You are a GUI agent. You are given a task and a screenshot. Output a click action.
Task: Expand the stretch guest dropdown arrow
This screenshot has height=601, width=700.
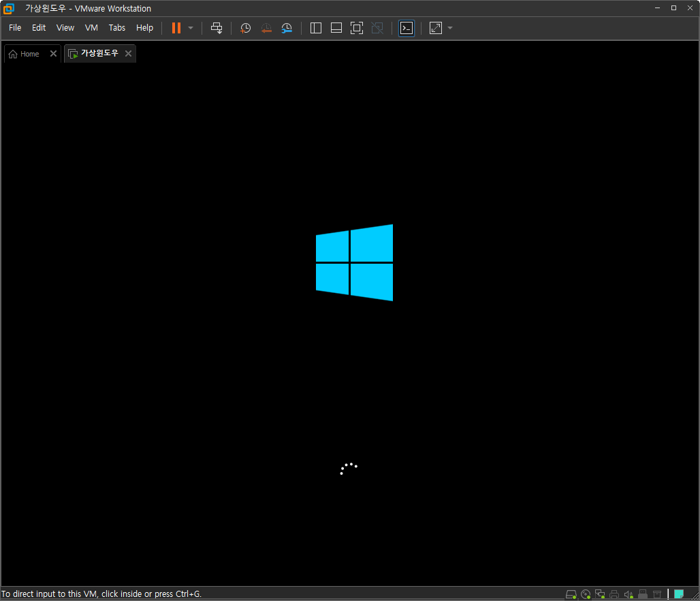(x=450, y=28)
